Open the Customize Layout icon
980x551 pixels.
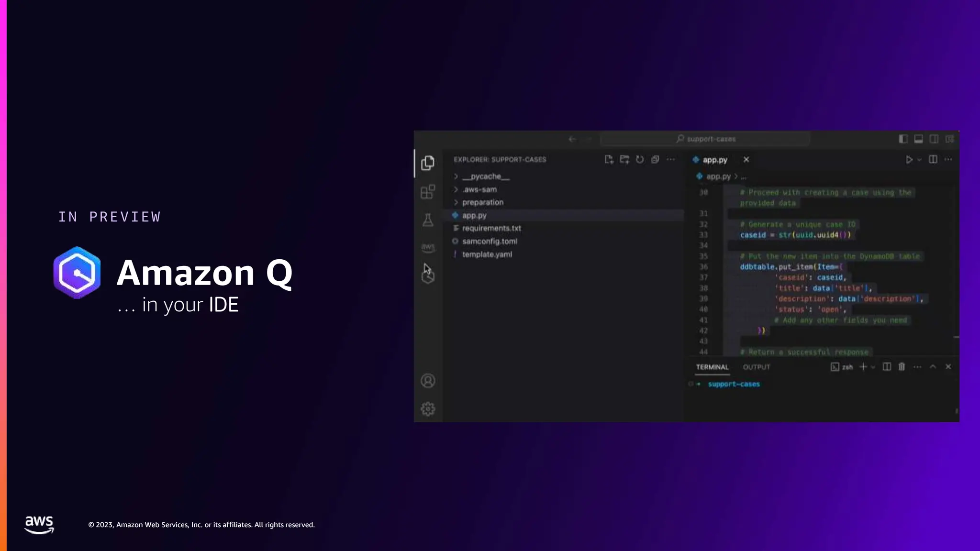pyautogui.click(x=949, y=139)
